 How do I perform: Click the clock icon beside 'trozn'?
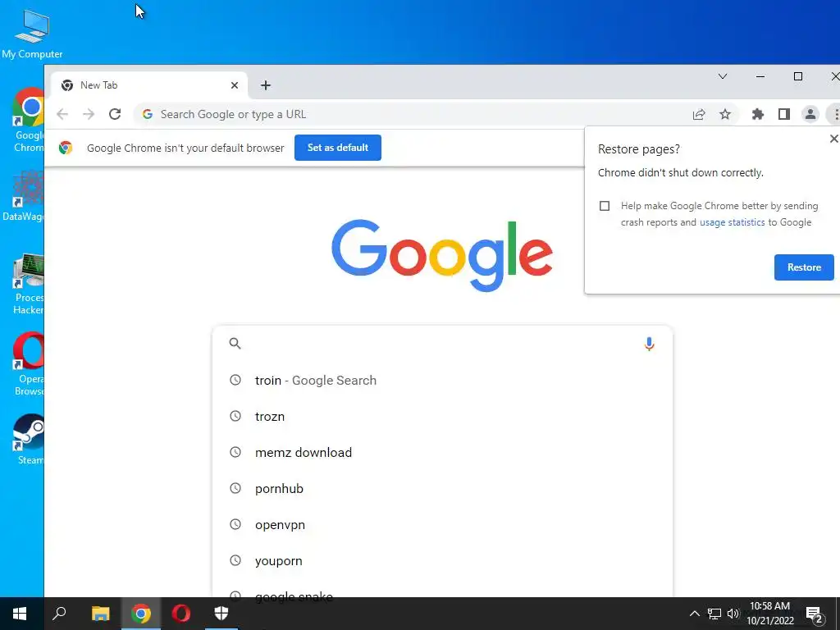pos(235,416)
